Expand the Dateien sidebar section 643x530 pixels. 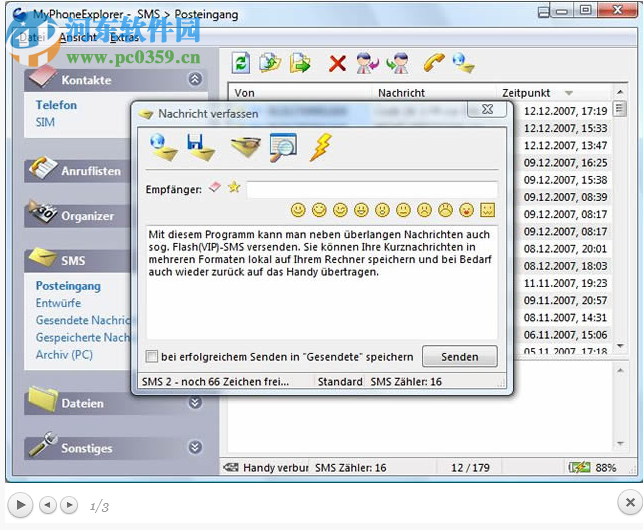pos(195,403)
